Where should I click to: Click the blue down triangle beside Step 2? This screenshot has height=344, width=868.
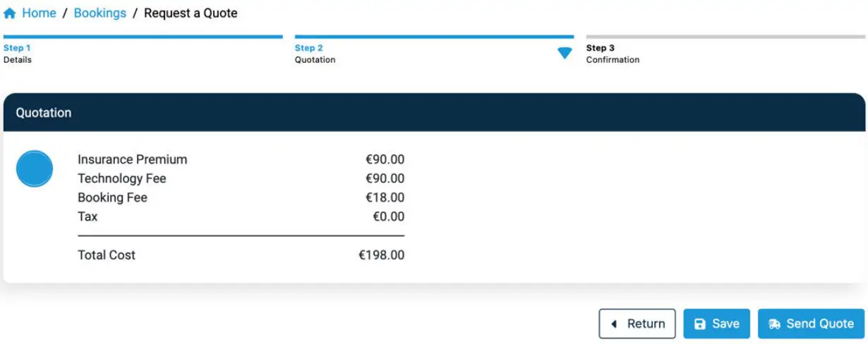pyautogui.click(x=565, y=54)
